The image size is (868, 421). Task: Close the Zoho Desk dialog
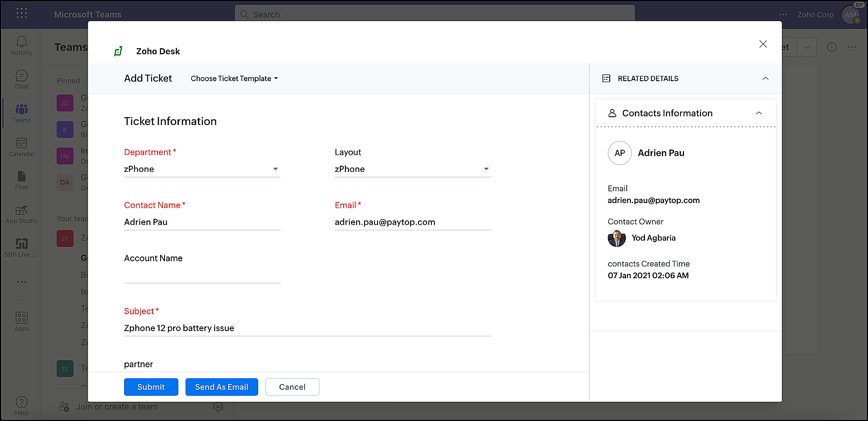[763, 44]
